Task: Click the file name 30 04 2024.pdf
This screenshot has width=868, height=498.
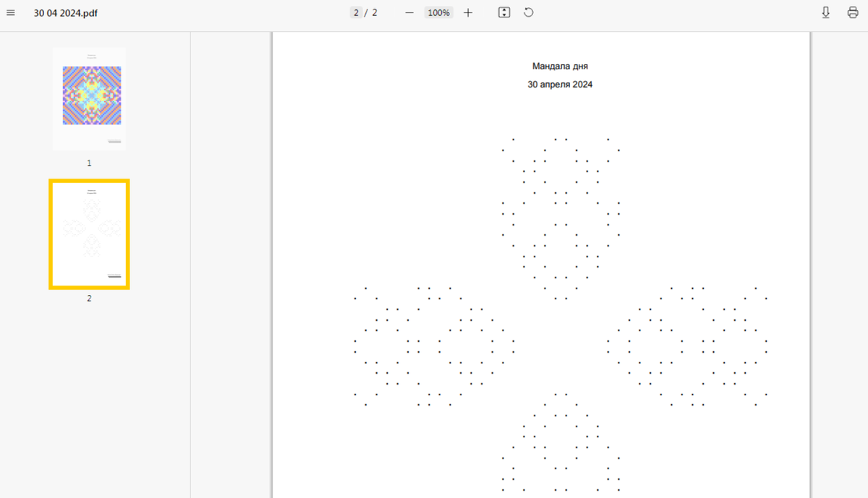Action: [65, 13]
